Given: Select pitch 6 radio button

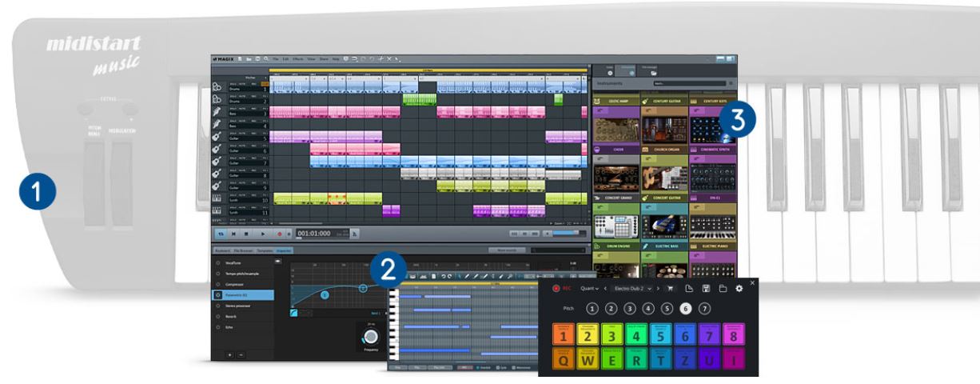Looking at the screenshot, I should (686, 309).
